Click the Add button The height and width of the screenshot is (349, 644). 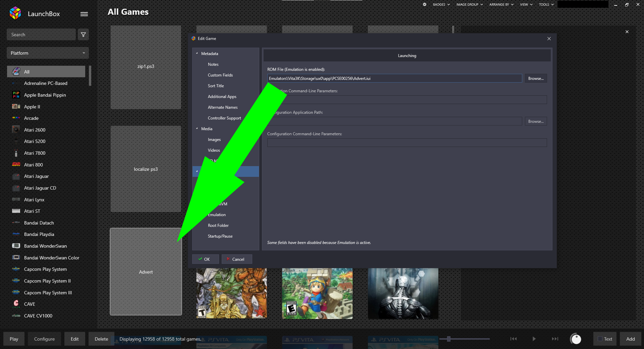click(630, 339)
